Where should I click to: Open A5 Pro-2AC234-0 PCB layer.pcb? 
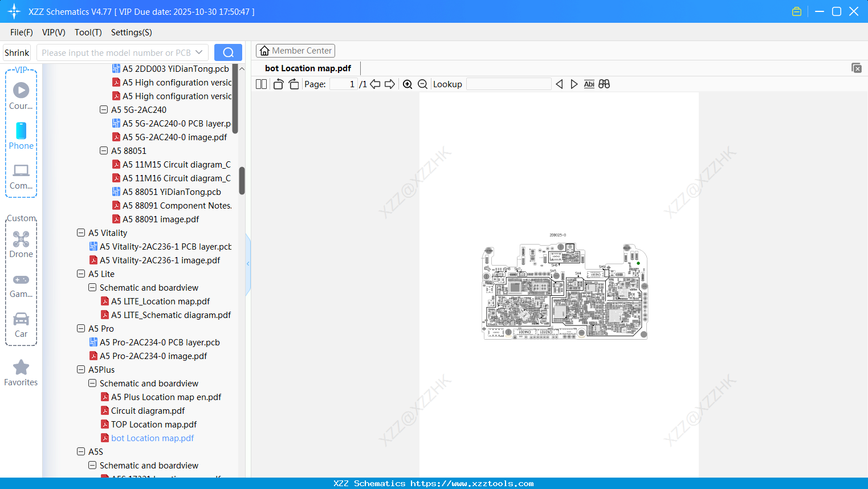160,342
